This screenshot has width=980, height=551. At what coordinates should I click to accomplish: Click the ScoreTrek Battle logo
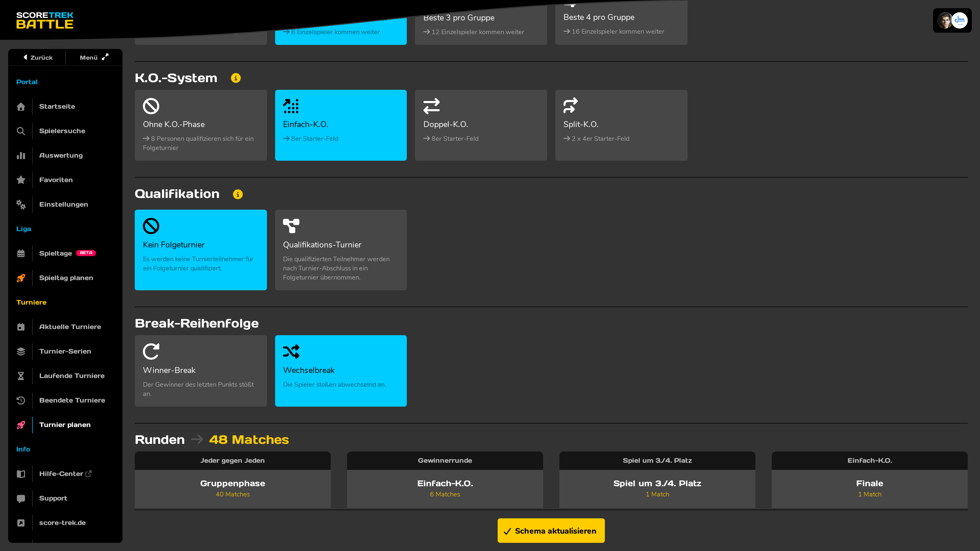point(45,20)
